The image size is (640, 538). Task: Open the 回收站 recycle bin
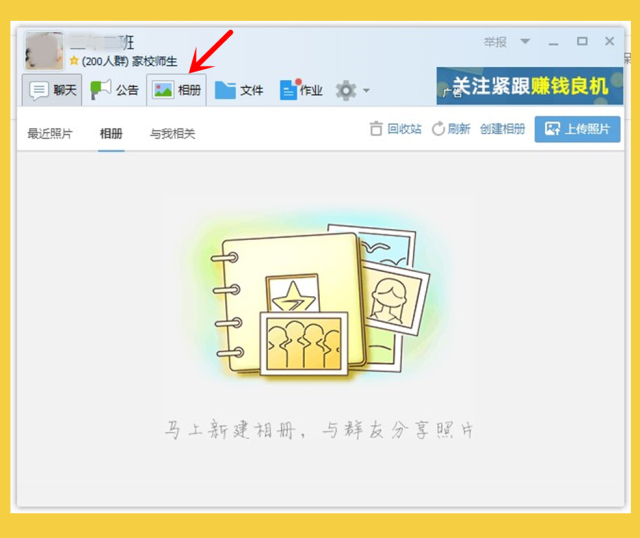pyautogui.click(x=395, y=129)
